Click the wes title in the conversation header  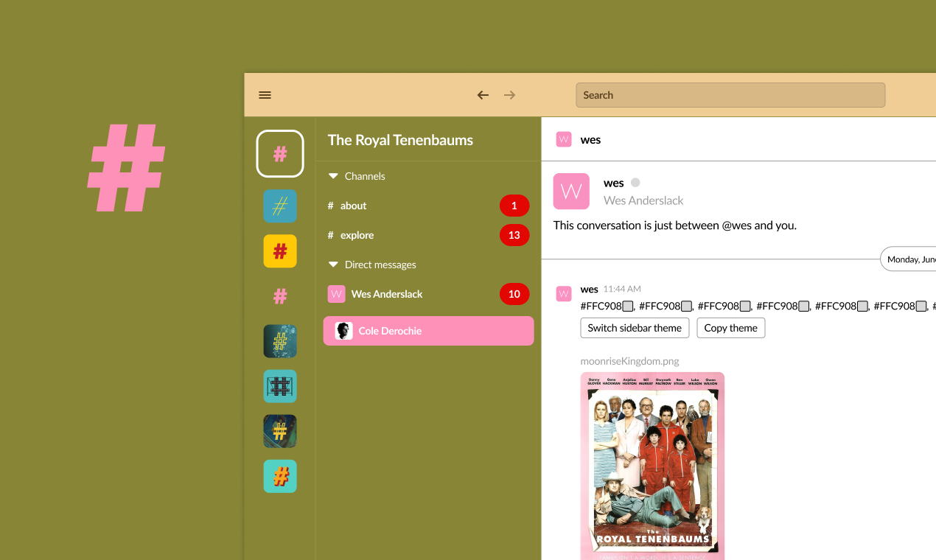590,140
